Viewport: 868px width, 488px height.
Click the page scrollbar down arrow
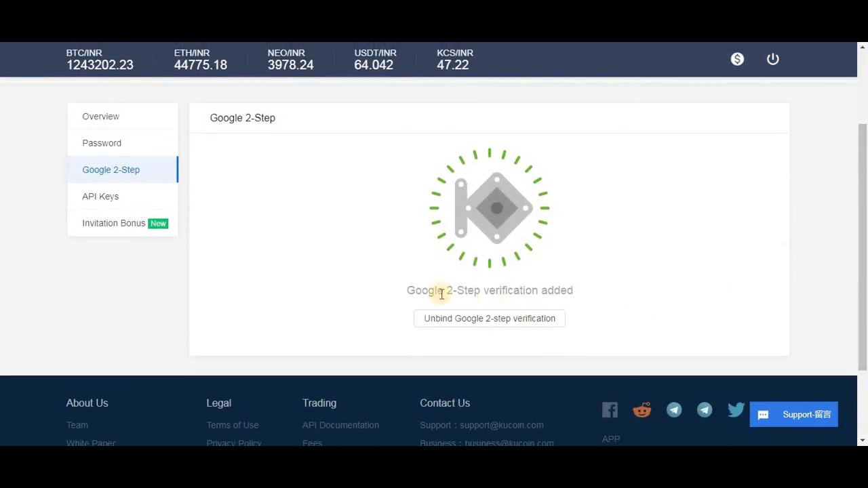863,441
